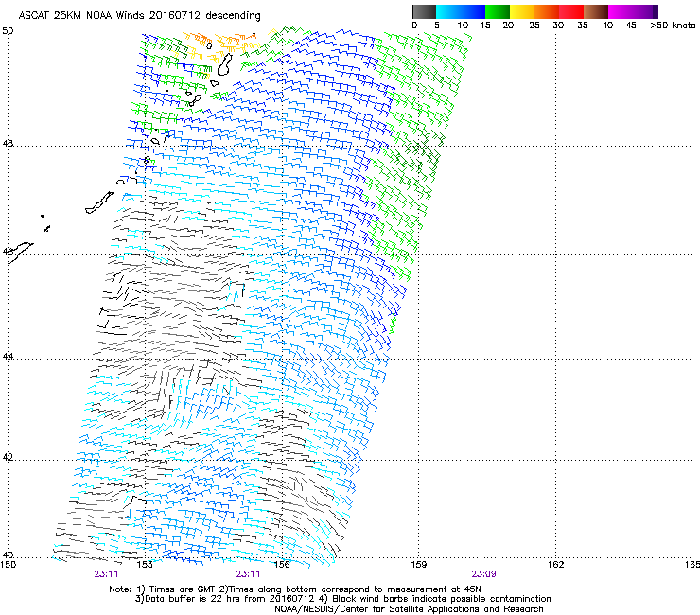700x615 pixels.
Task: Select the yellow 20-25 knots legend color
Action: tap(522, 11)
